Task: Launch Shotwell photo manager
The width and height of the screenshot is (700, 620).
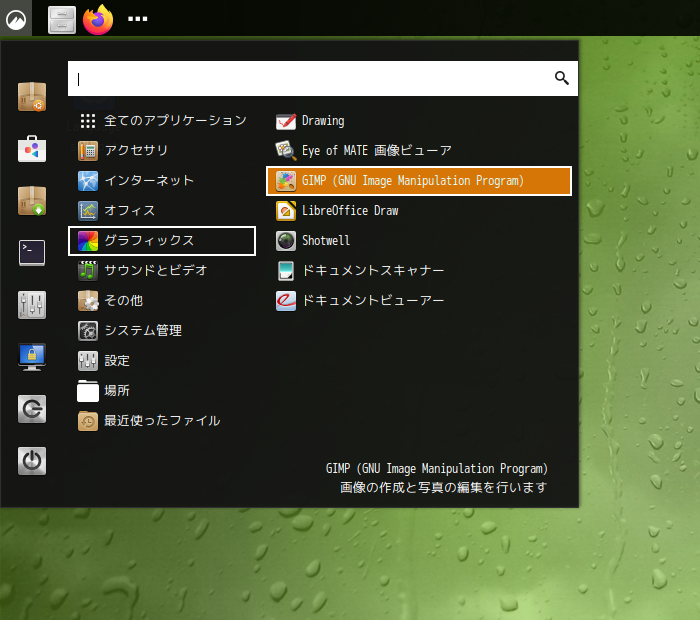Action: [419, 241]
